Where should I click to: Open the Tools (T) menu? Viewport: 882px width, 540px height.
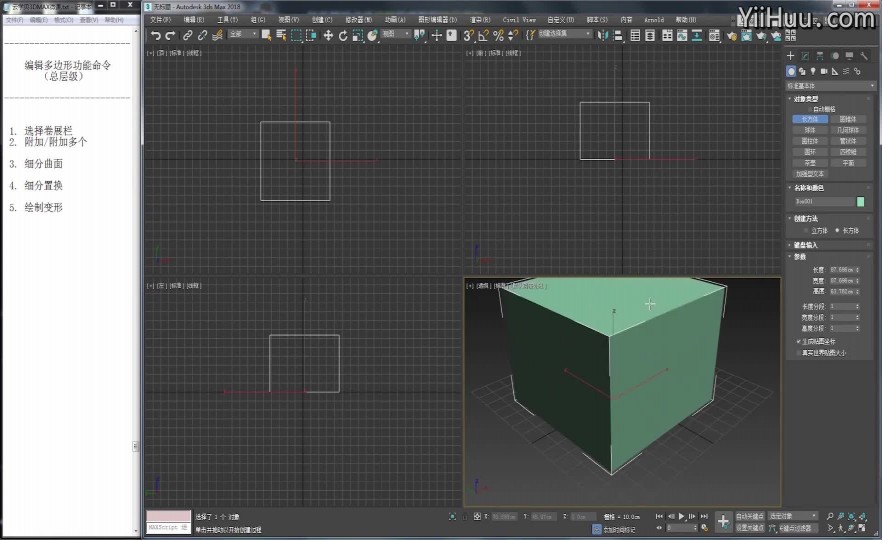(227, 20)
